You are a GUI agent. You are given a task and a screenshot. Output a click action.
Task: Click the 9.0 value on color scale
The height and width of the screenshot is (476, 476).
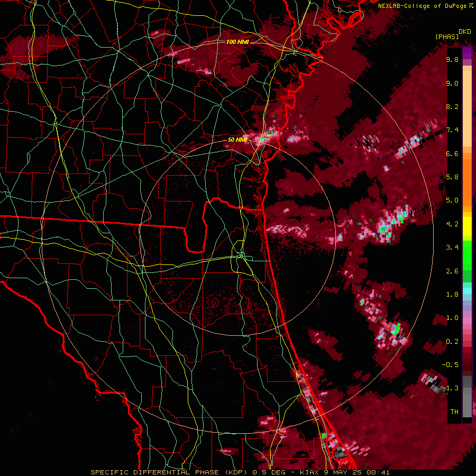452,84
